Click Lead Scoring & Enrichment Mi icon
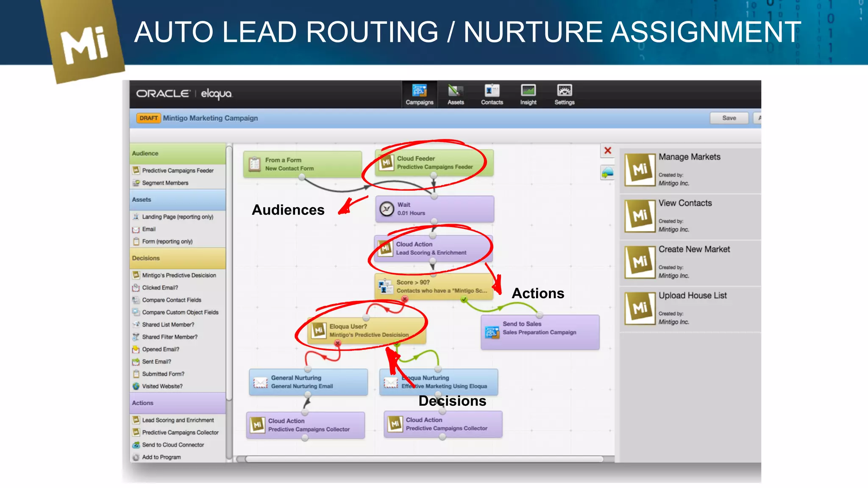Screen dimensions: 868x488 [385, 248]
